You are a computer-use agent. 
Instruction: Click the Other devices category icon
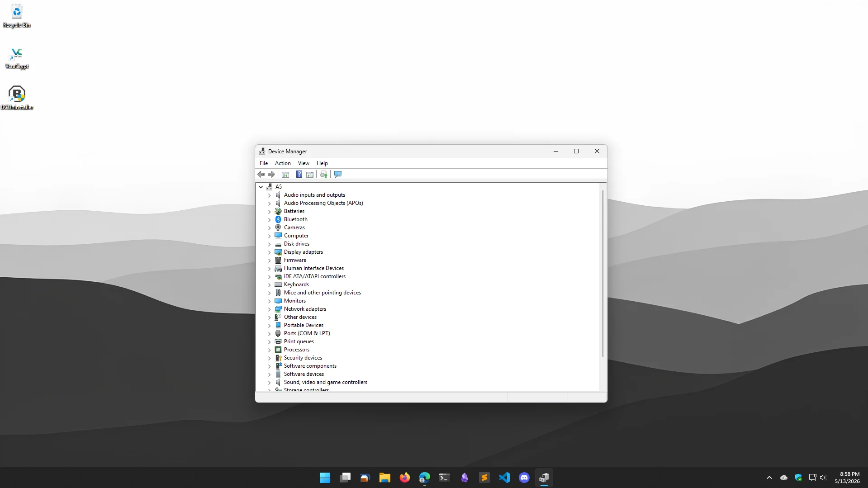(x=278, y=317)
